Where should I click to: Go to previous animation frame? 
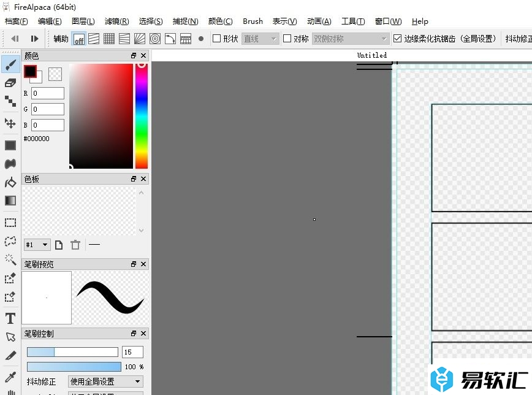[15, 39]
